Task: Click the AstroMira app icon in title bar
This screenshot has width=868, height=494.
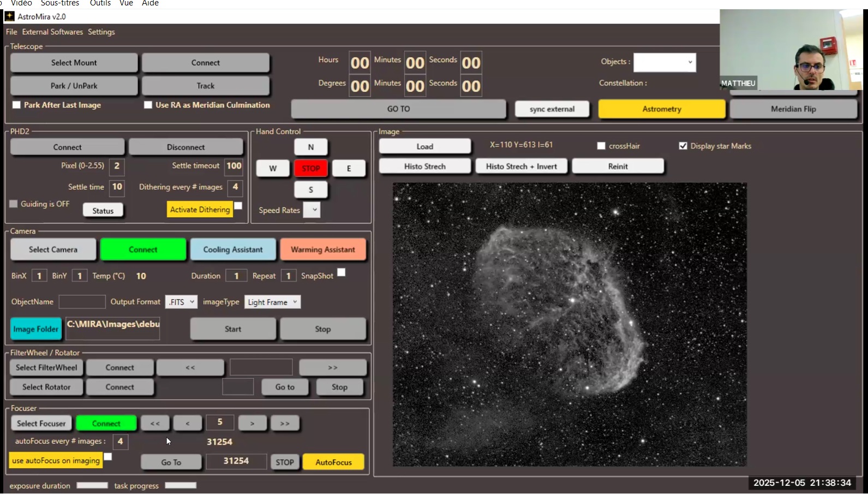Action: [9, 16]
